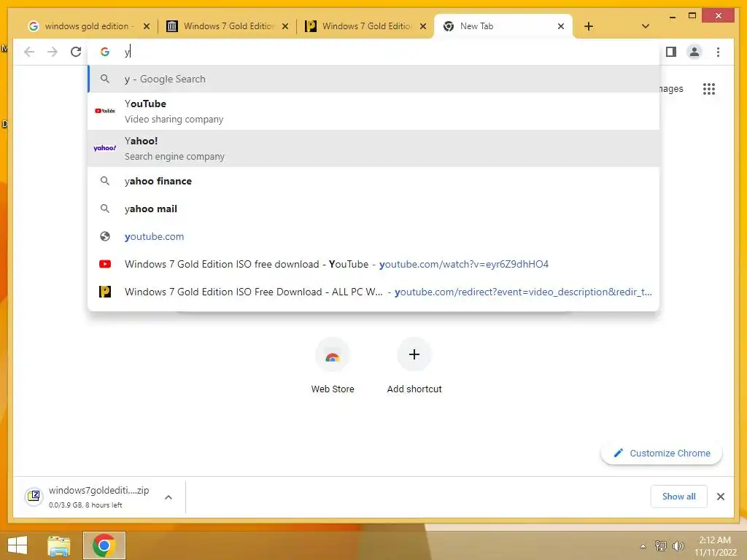Choose the Yahoo! Search engine company suggestion
The width and height of the screenshot is (747, 560).
(374, 148)
